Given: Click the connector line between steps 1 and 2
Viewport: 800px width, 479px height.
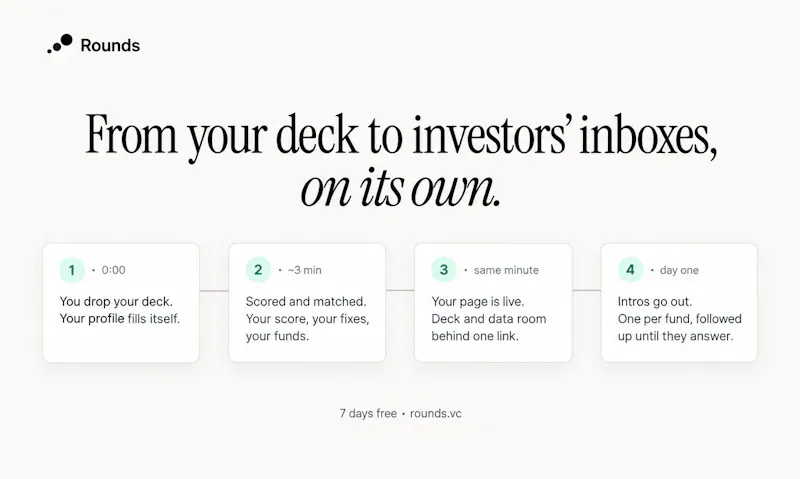Looking at the screenshot, I should pos(214,291).
